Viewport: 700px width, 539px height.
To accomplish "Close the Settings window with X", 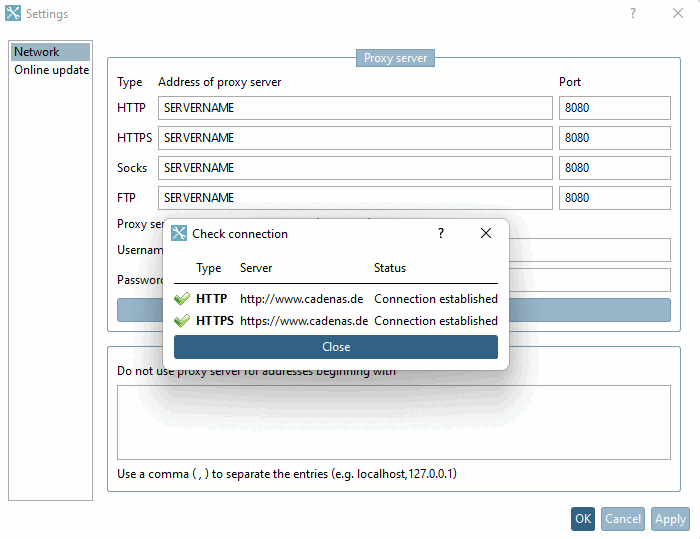I will pos(678,13).
